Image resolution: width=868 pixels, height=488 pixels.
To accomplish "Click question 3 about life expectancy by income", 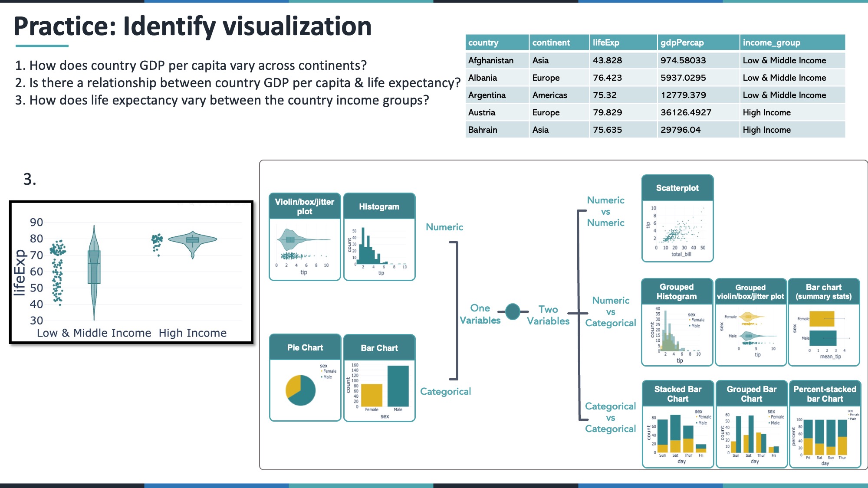I will pyautogui.click(x=222, y=100).
